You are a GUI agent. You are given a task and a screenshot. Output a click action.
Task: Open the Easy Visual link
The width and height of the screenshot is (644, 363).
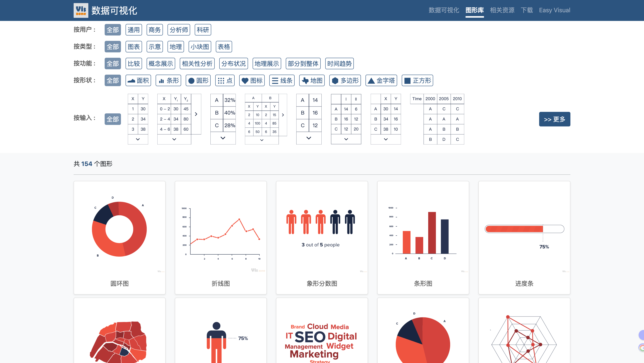click(x=554, y=10)
